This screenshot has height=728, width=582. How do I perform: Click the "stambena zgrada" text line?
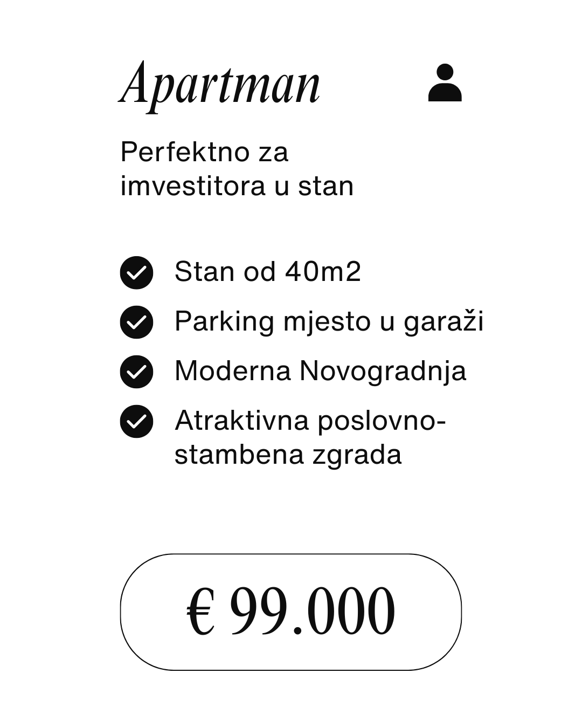(288, 454)
